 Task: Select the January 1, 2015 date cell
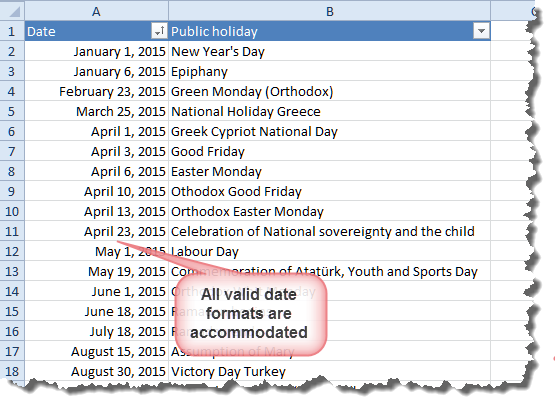pos(96,51)
